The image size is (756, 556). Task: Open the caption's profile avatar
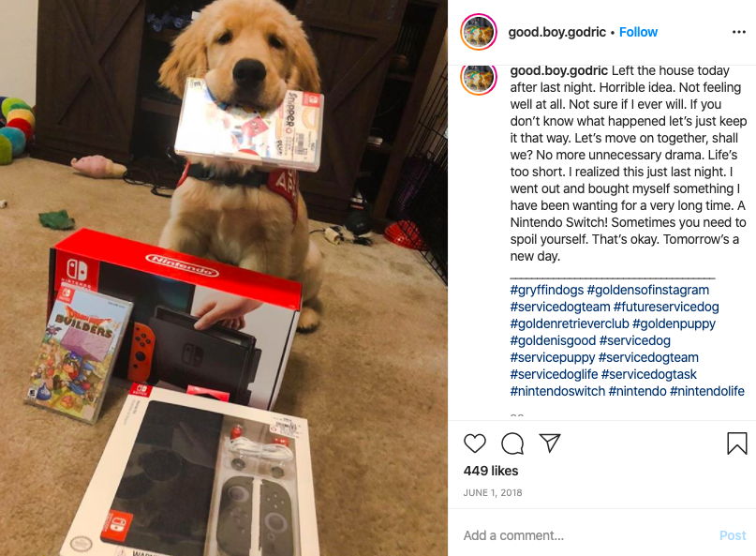tap(479, 78)
